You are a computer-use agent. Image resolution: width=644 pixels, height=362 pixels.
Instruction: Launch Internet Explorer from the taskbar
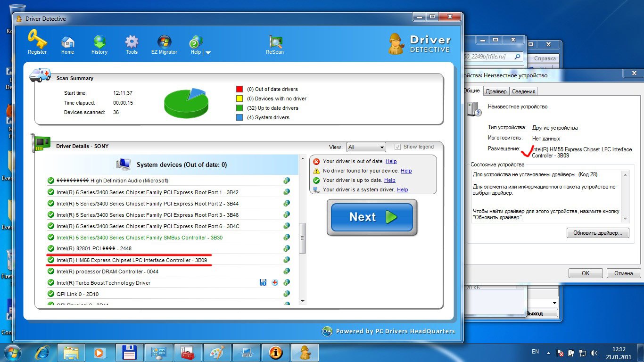(x=42, y=352)
